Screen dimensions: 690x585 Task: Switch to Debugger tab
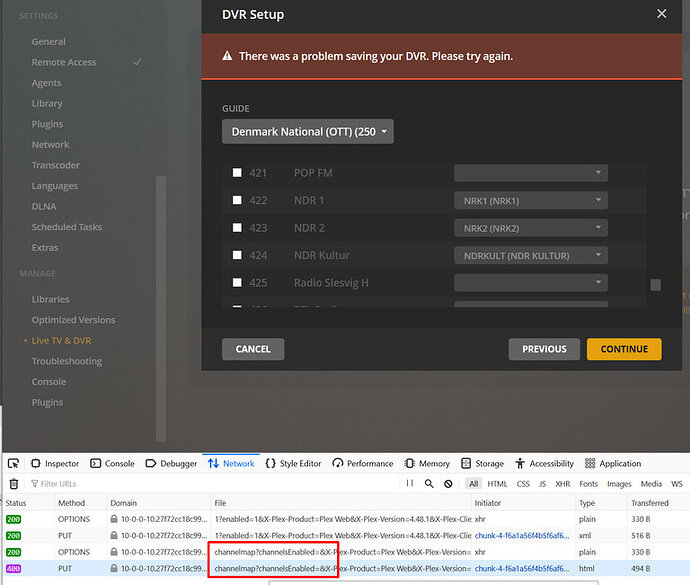point(171,464)
